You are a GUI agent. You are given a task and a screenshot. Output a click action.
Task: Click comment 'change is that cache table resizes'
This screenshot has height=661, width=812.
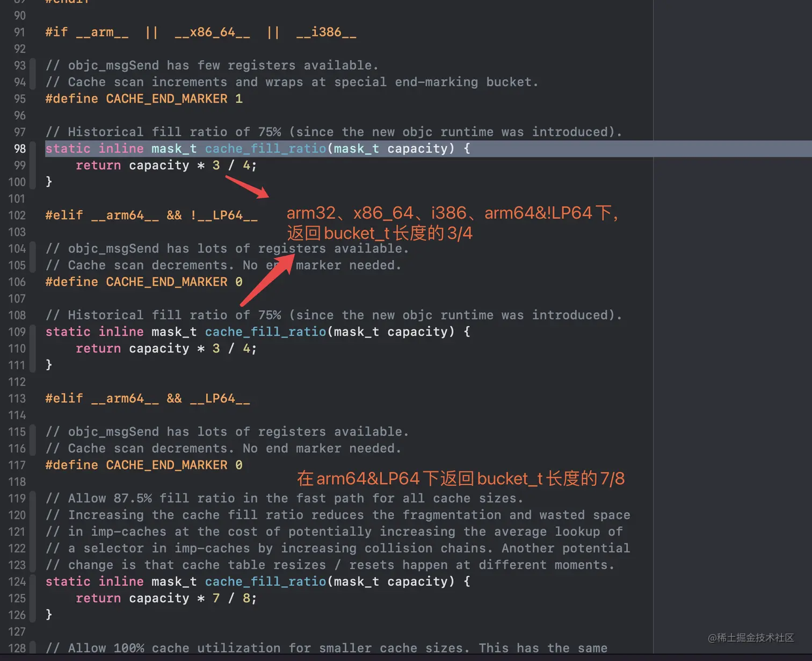[x=330, y=565]
